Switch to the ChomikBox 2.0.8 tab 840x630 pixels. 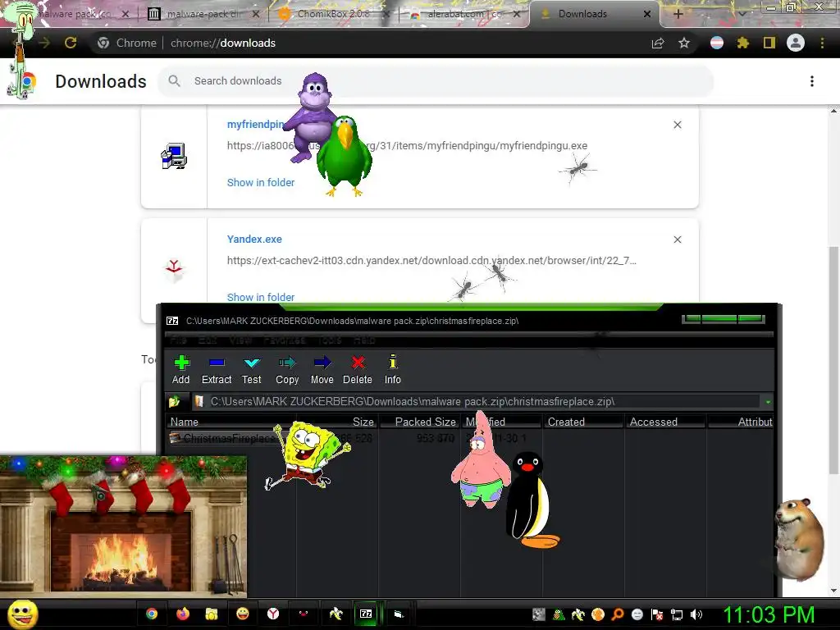pos(332,14)
